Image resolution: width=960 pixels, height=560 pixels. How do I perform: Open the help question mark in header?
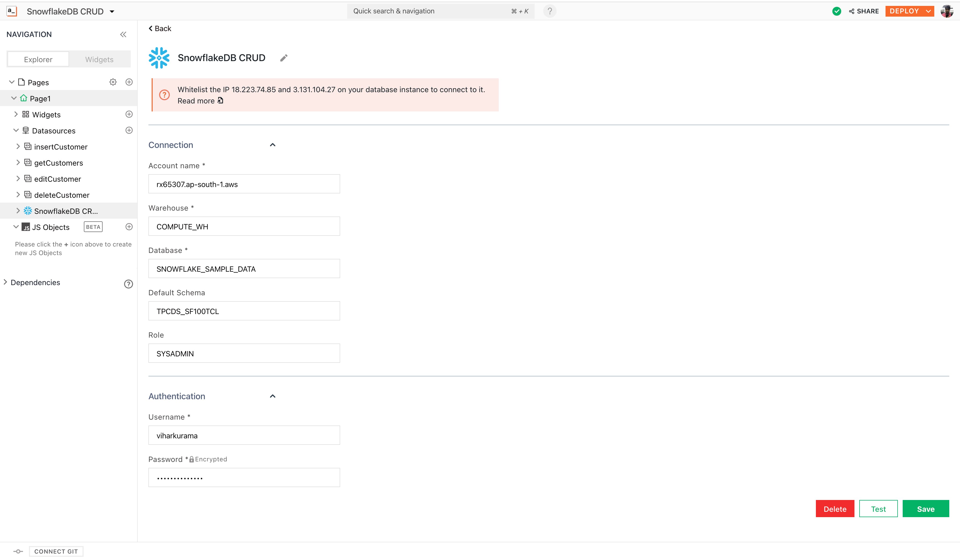coord(549,11)
